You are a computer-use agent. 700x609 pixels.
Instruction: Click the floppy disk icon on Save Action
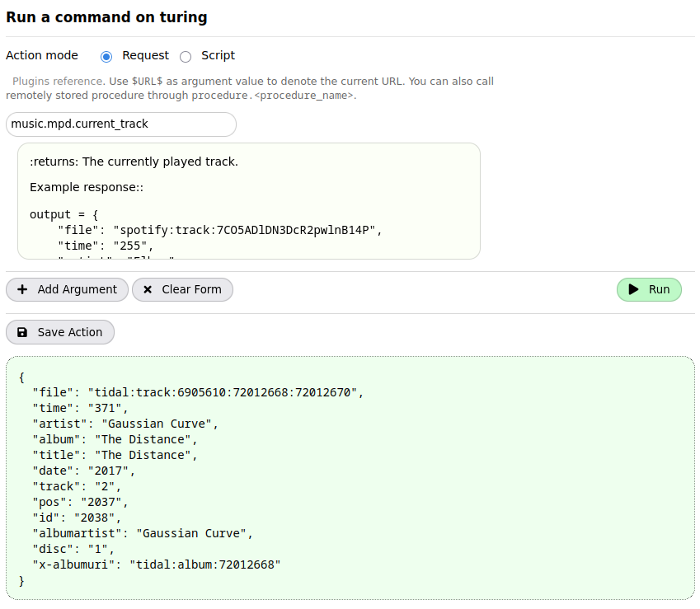22,332
